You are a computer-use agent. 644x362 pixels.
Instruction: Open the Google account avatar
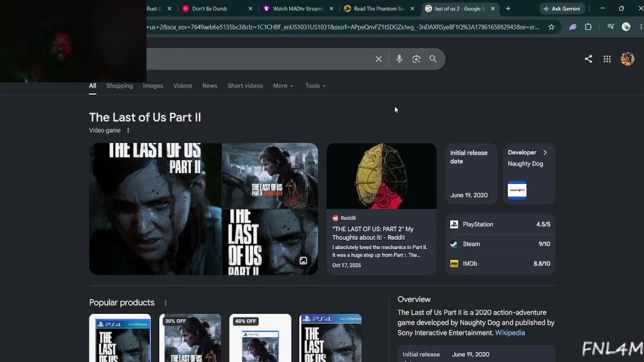tap(627, 59)
